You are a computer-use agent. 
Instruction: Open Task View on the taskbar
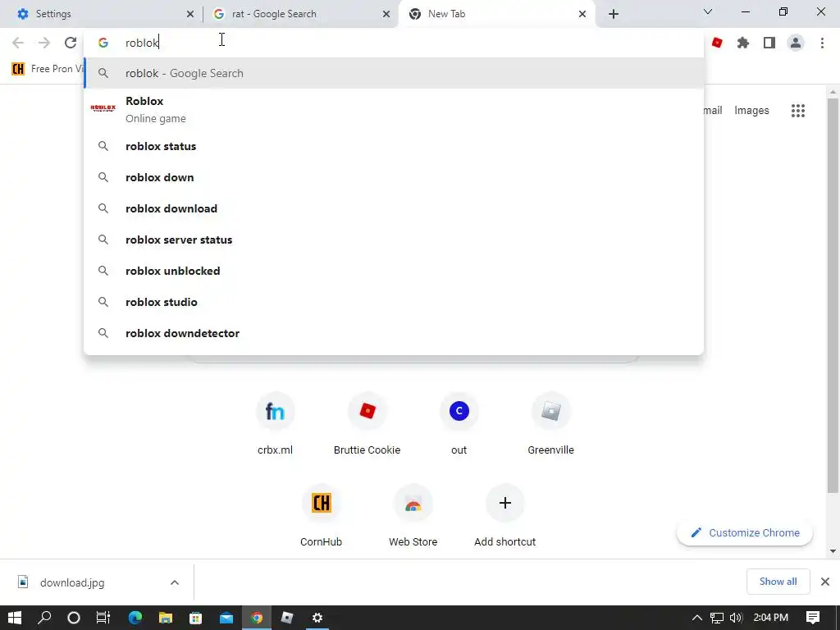click(x=103, y=618)
